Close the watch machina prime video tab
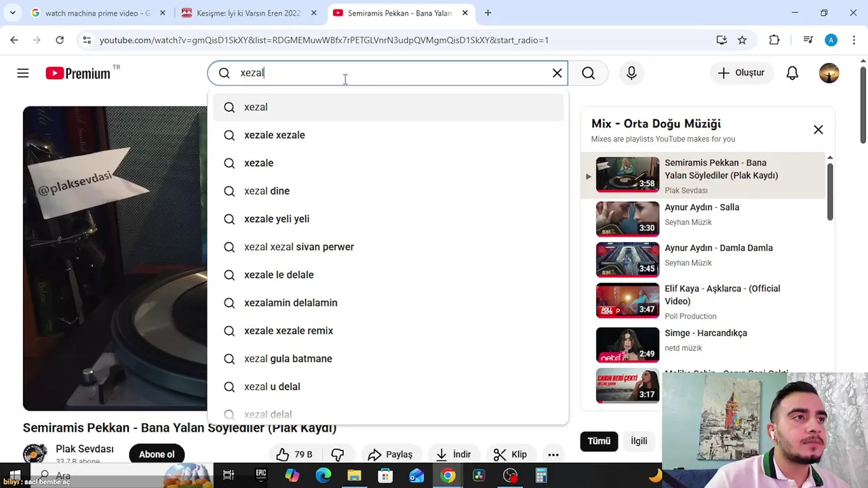Screen dimensions: 868x488 [162, 13]
